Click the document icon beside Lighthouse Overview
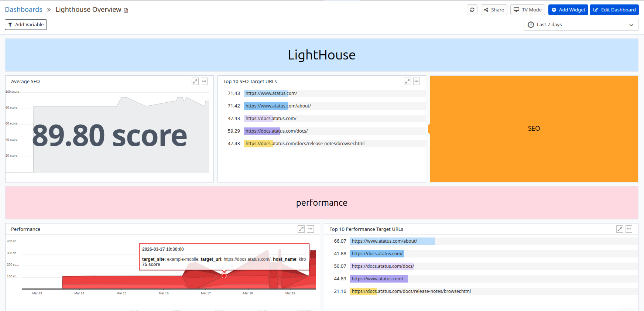This screenshot has width=644, height=311. click(126, 10)
